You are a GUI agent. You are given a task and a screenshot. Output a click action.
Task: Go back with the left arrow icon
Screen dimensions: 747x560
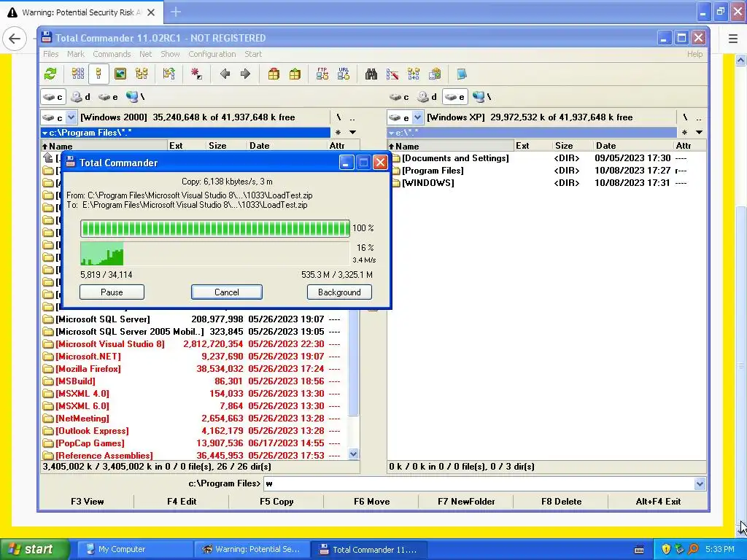[x=225, y=74]
